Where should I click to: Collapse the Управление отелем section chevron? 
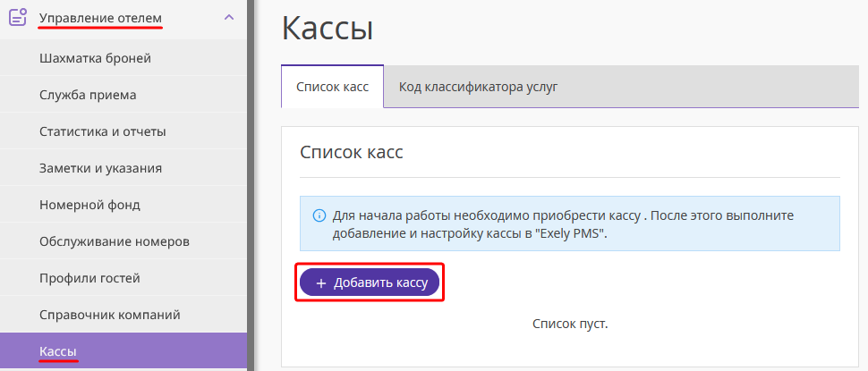[x=228, y=17]
